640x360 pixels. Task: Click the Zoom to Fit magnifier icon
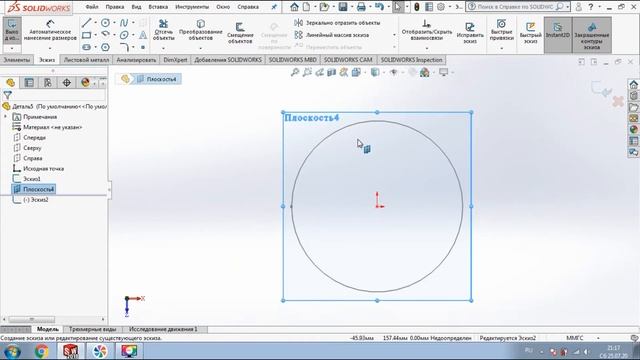click(x=295, y=72)
